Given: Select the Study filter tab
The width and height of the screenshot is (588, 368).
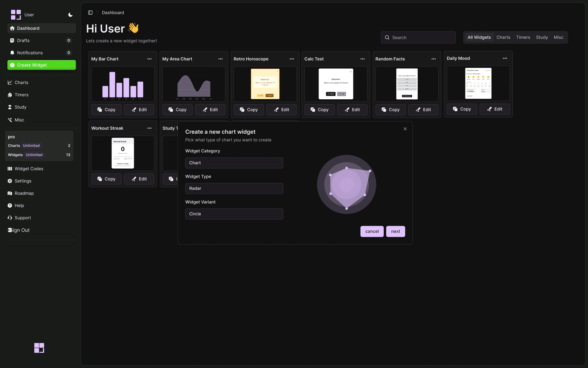Looking at the screenshot, I should click(542, 37).
